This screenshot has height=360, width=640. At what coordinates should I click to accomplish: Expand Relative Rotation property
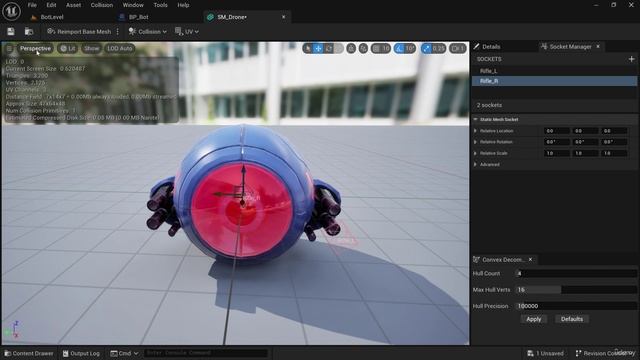(476, 142)
